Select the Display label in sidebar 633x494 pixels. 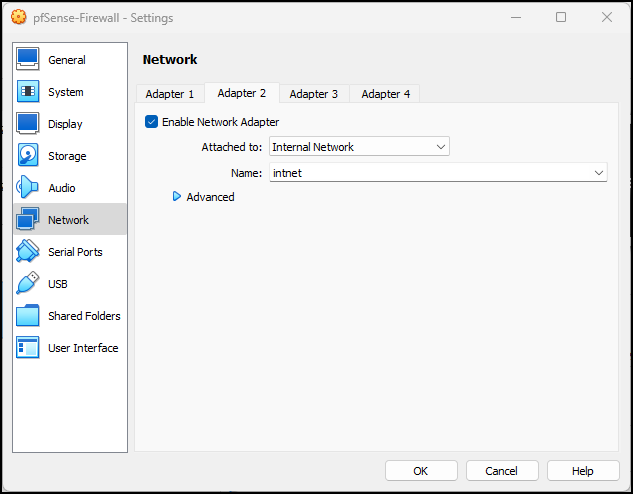[65, 124]
